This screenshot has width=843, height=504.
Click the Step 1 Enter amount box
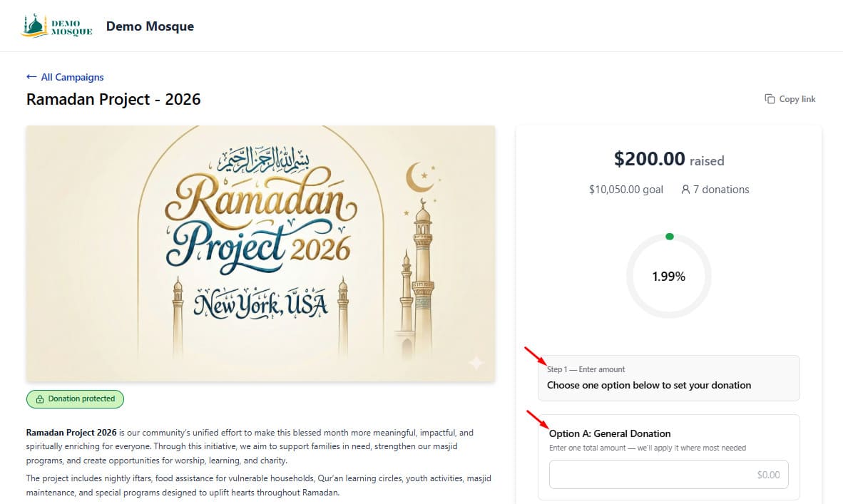point(669,378)
